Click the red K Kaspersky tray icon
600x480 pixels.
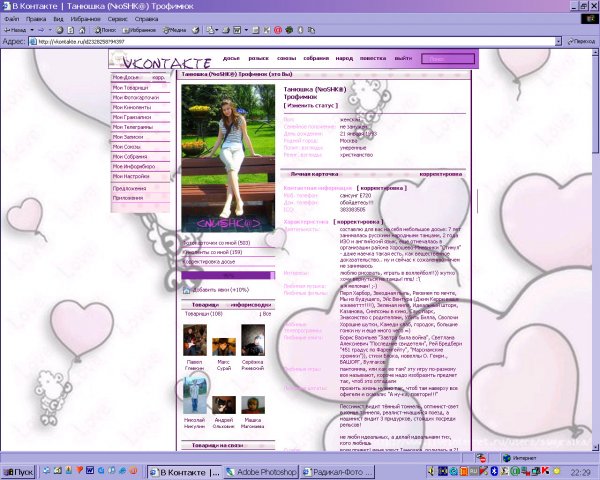tap(546, 471)
